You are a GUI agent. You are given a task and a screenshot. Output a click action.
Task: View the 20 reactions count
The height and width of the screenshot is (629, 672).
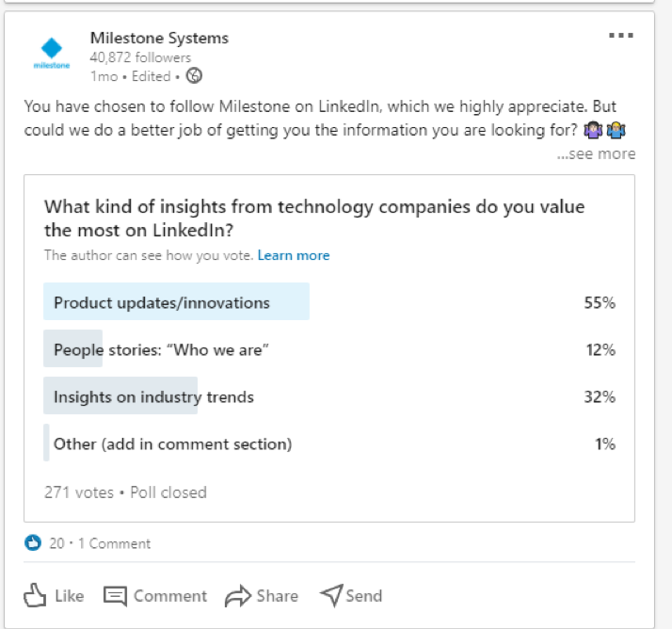[56, 543]
